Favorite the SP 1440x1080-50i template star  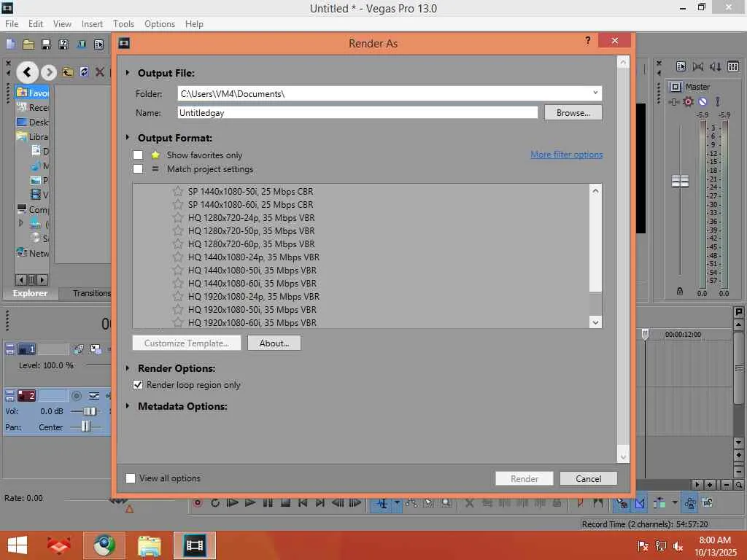point(178,192)
